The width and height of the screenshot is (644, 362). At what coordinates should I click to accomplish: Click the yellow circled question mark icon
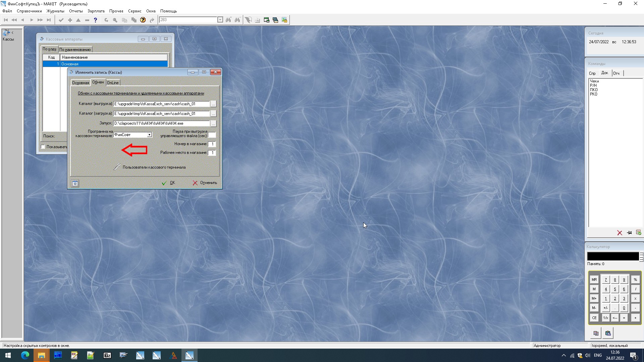(143, 20)
